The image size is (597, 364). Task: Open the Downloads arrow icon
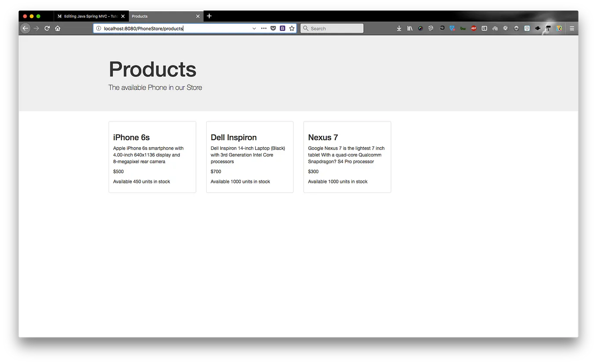(x=399, y=28)
